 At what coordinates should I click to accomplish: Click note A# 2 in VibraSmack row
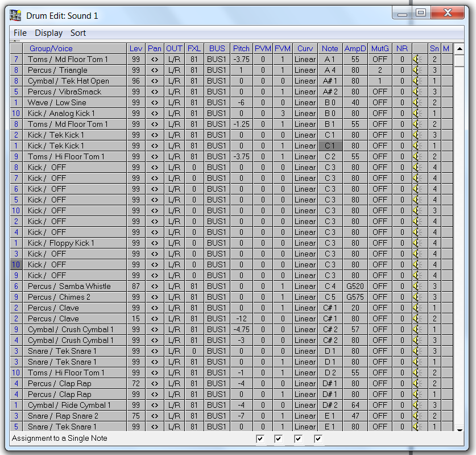(330, 92)
